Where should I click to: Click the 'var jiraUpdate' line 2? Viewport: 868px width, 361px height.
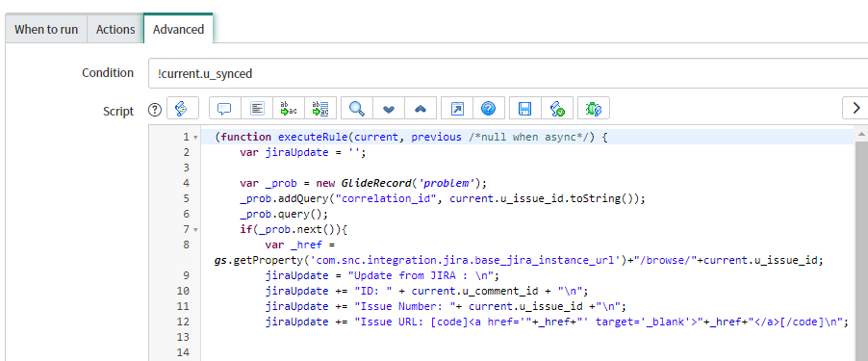303,152
